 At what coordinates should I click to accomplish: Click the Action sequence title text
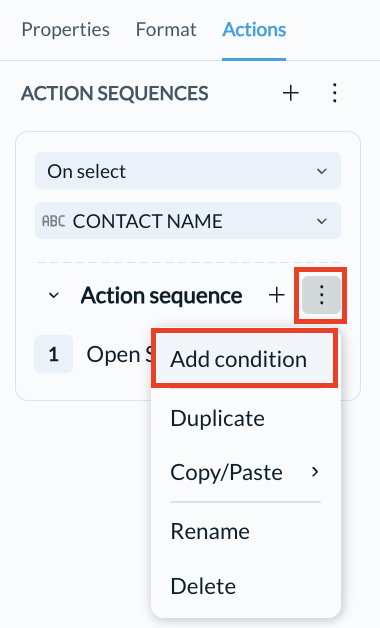[x=162, y=296]
